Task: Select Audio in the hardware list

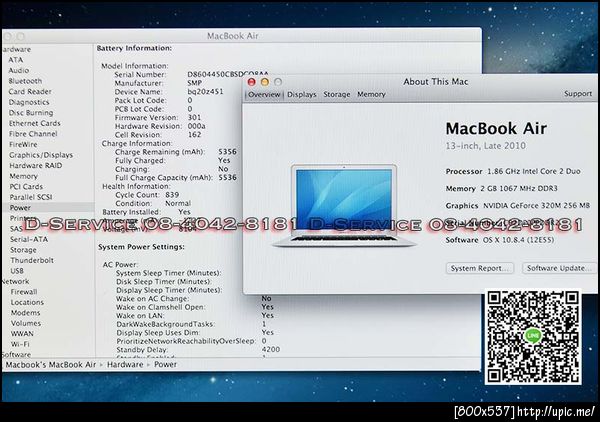Action: tap(19, 70)
